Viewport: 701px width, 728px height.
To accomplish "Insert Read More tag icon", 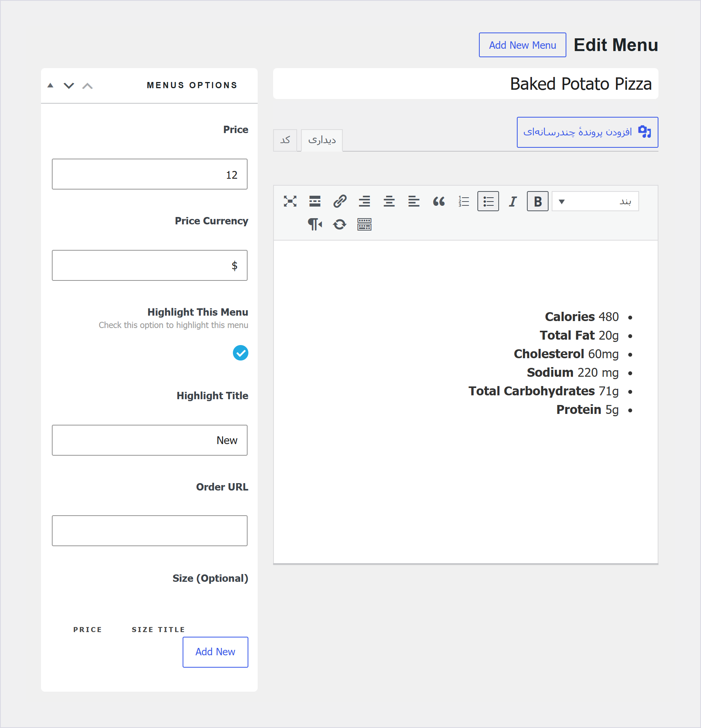I will coord(315,201).
